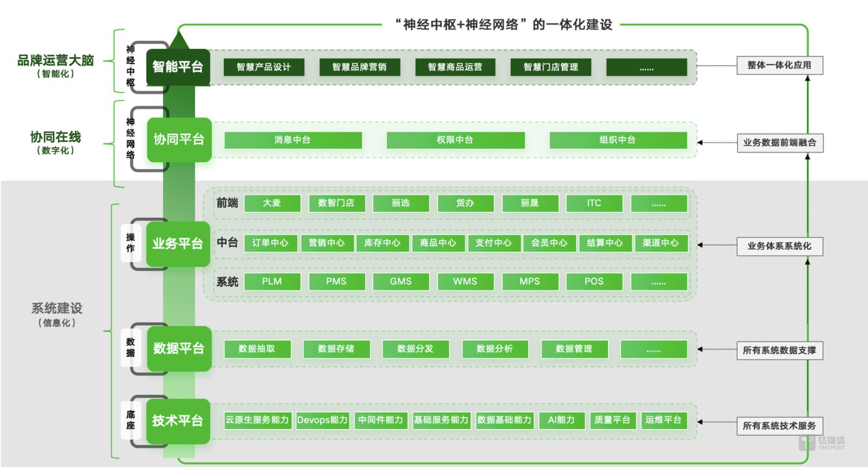This screenshot has width=868, height=467.
Task: Open the 业务平台 module
Action: point(177,243)
